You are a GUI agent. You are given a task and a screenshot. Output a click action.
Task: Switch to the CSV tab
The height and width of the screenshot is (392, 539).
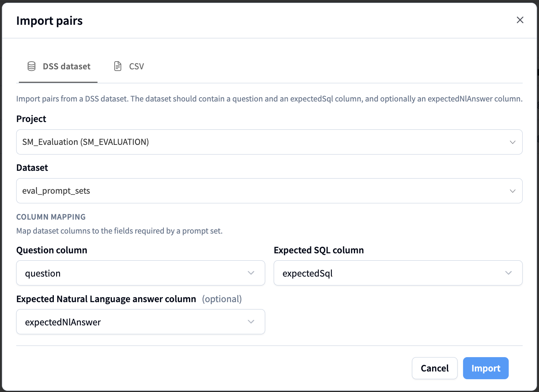point(129,66)
